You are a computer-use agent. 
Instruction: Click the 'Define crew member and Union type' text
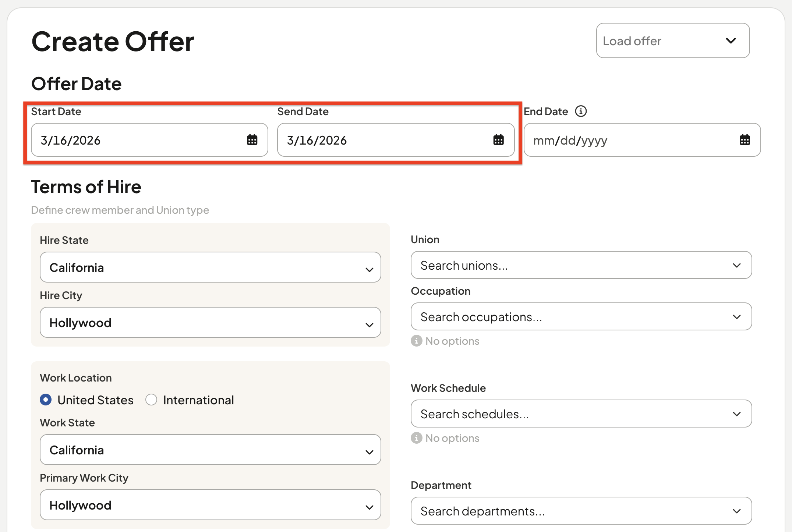point(120,210)
